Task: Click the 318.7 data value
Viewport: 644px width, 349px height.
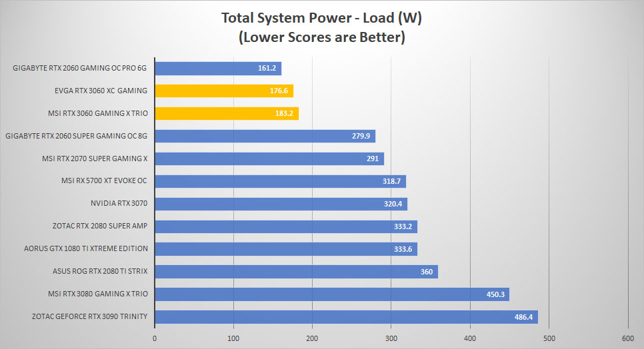Action: 391,181
